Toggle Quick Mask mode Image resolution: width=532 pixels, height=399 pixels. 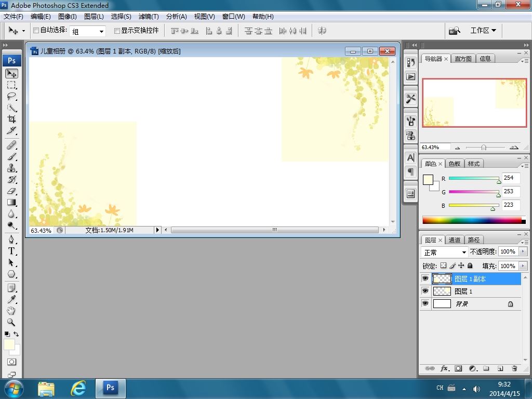pos(11,362)
